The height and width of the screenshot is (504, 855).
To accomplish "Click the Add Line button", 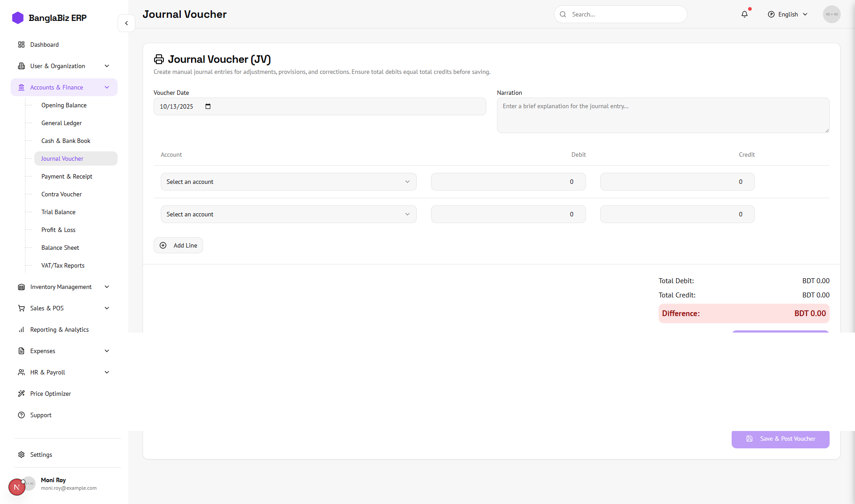I will click(178, 245).
